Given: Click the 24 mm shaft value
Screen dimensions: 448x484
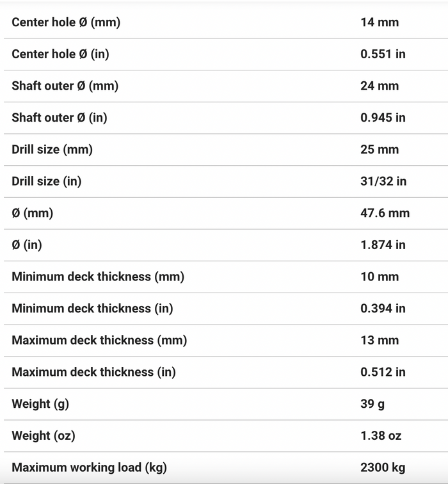Looking at the screenshot, I should tap(380, 86).
